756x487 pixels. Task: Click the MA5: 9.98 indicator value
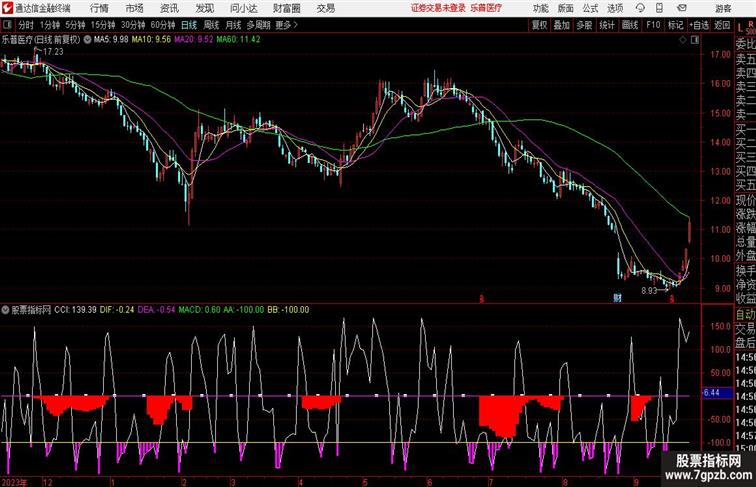click(111, 40)
